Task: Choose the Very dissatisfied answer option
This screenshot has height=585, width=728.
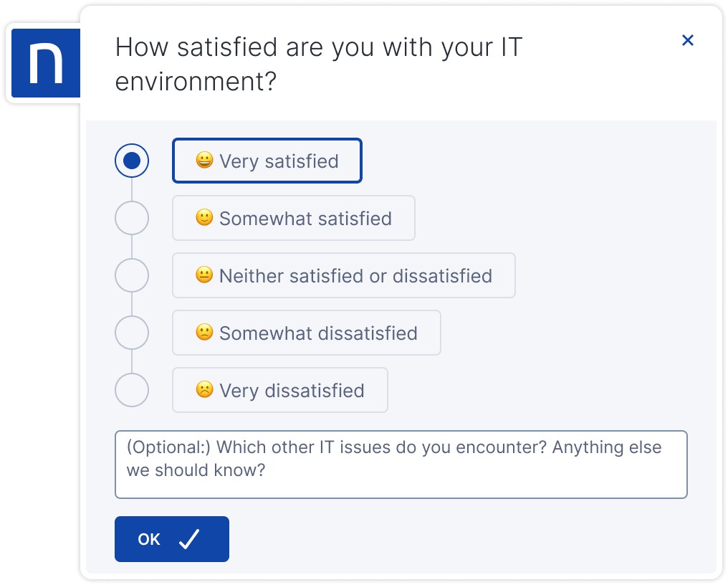Action: coord(280,390)
